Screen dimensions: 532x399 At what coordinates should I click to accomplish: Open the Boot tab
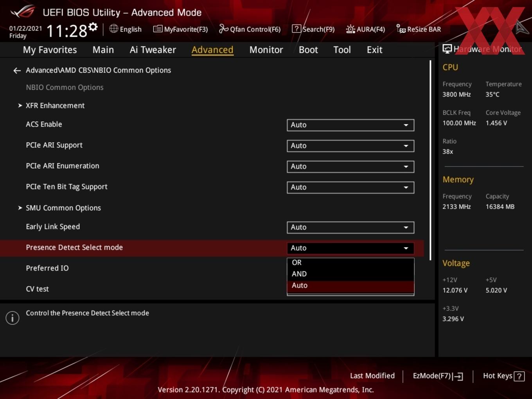pos(308,50)
